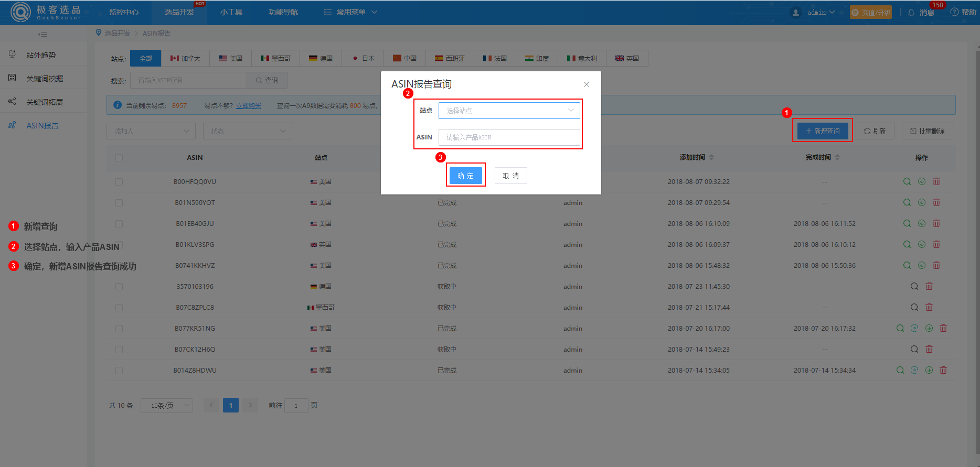Click the 刷新 refresh button
The height and width of the screenshot is (467, 980).
click(875, 131)
